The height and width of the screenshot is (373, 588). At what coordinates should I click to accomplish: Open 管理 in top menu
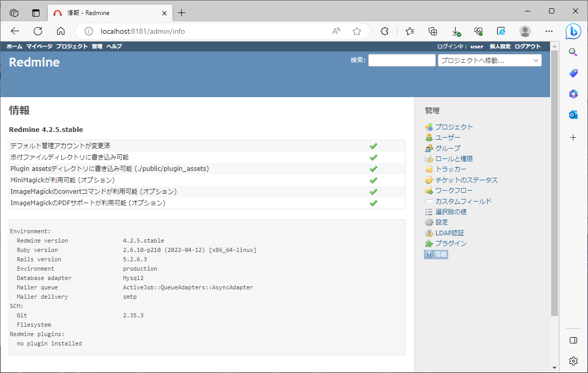pos(97,46)
